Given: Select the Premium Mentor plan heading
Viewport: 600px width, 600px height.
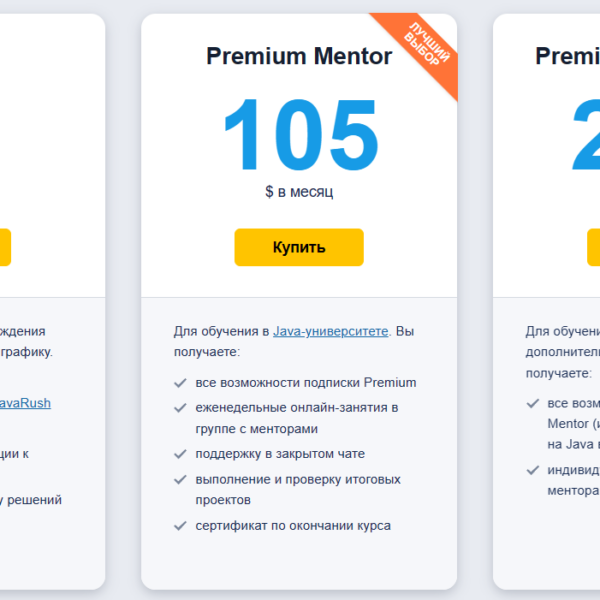Looking at the screenshot, I should click(299, 56).
